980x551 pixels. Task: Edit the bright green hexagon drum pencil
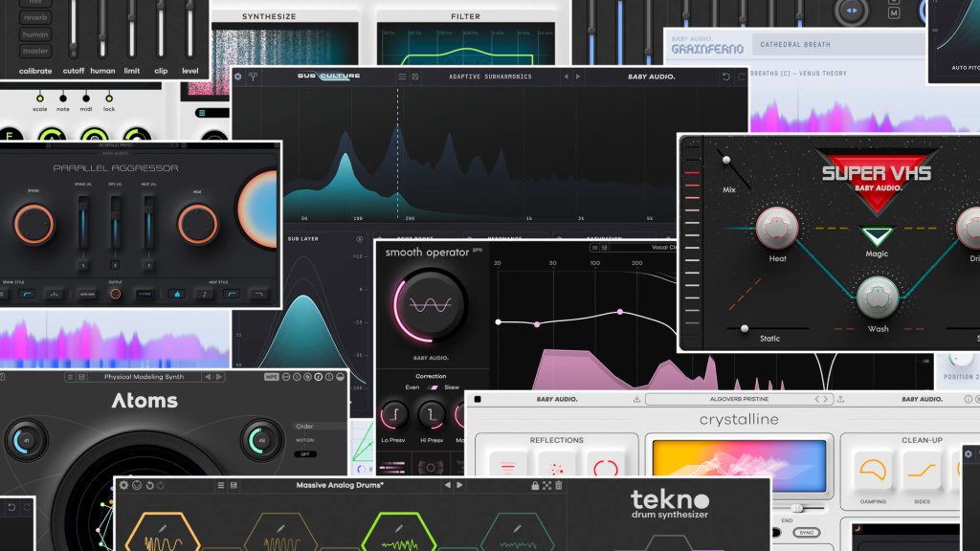coord(399,528)
